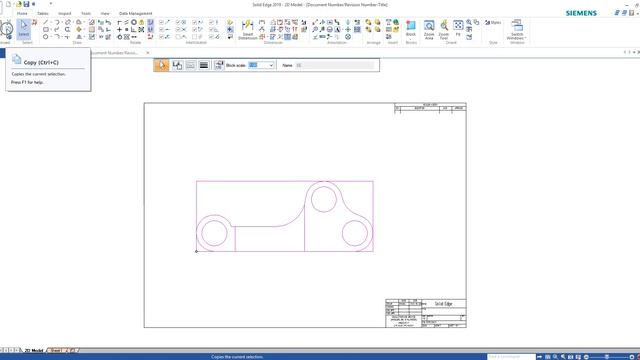
Task: Activate Zoom Tool
Action: pos(444,29)
